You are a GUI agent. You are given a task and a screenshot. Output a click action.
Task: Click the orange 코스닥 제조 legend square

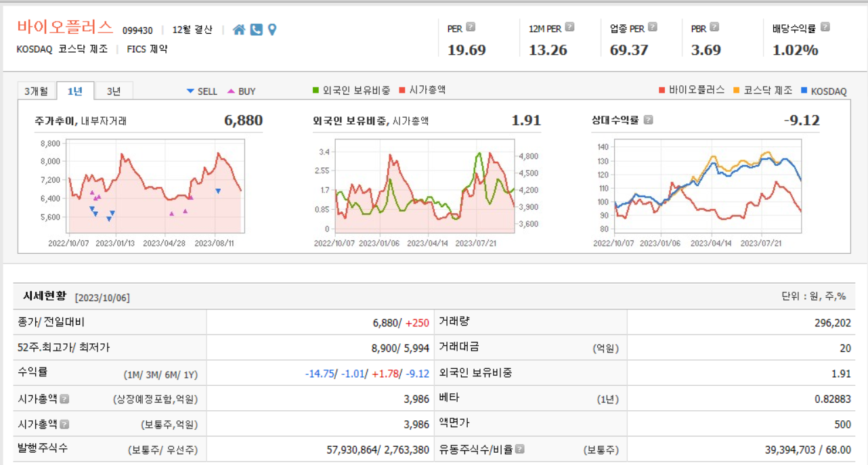737,91
